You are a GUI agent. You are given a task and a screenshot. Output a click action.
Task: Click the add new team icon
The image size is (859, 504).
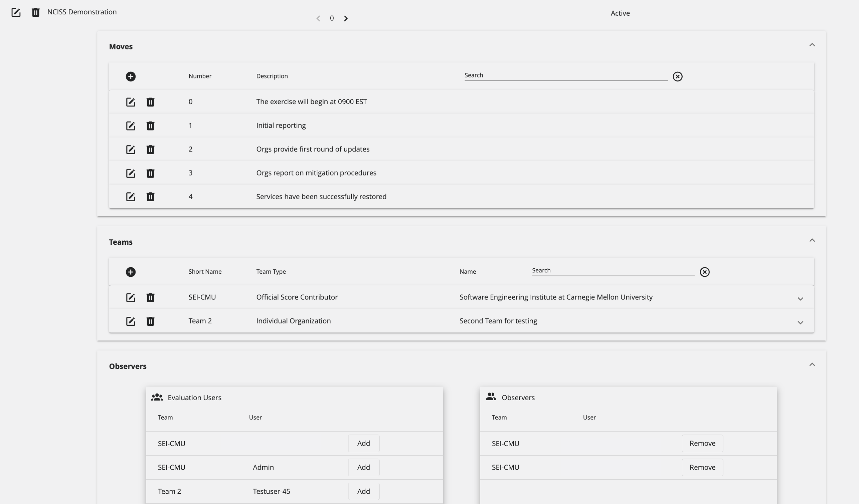pos(130,271)
